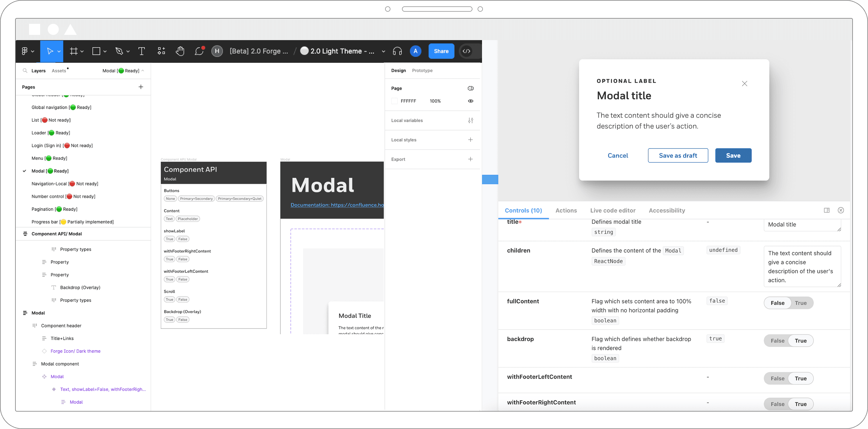Set backdrop control to True
Viewport: 868px width, 429px height.
coord(801,341)
